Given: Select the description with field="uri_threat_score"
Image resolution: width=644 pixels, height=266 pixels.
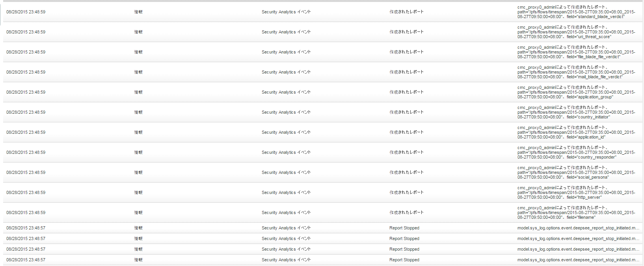Looking at the screenshot, I should click(576, 32).
